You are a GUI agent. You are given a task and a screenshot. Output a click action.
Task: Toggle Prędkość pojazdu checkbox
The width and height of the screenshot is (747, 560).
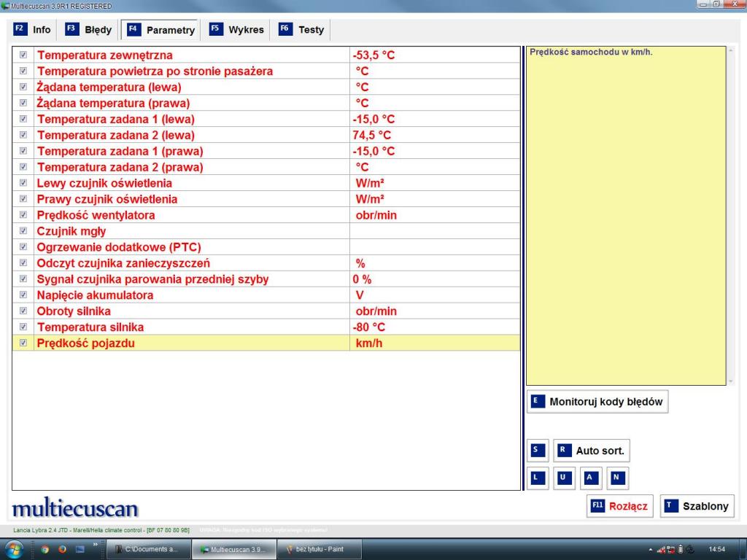pyautogui.click(x=23, y=343)
